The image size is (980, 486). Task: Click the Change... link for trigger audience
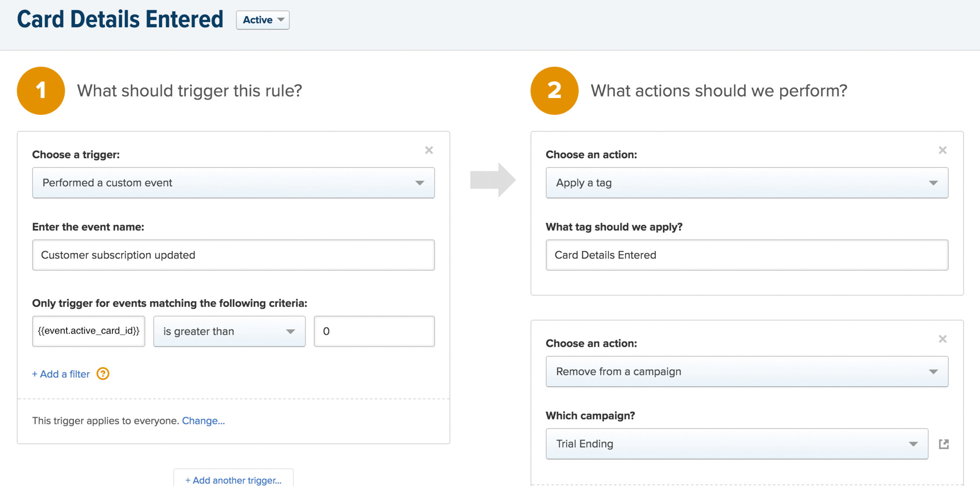click(203, 421)
